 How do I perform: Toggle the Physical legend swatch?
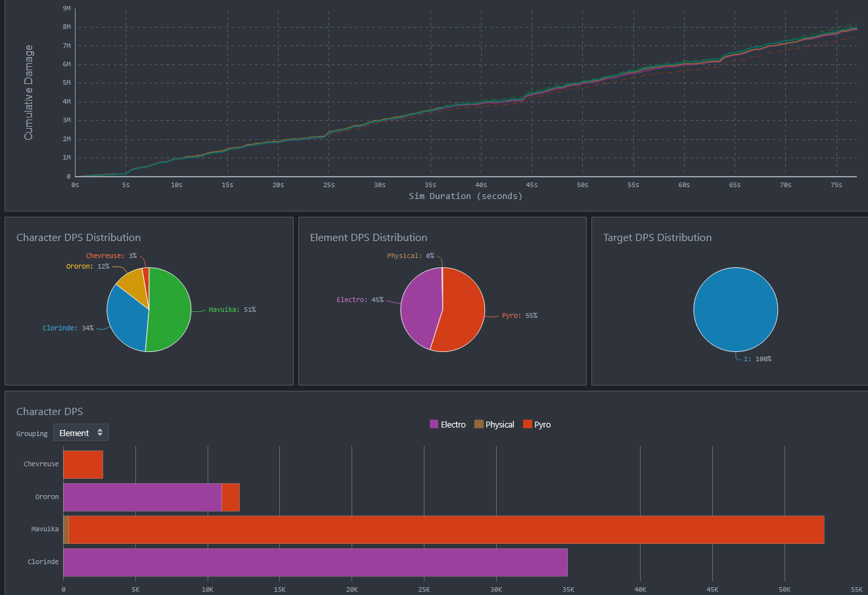click(x=478, y=424)
